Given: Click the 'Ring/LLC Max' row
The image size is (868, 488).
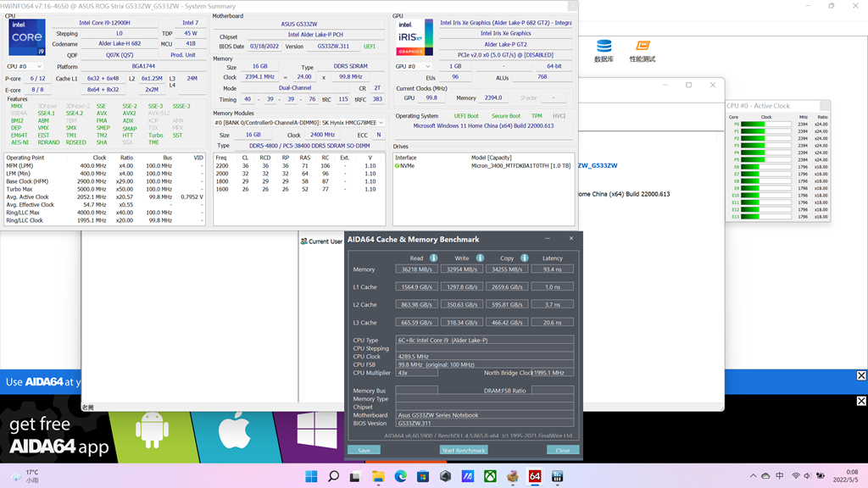Looking at the screenshot, I should coord(104,213).
